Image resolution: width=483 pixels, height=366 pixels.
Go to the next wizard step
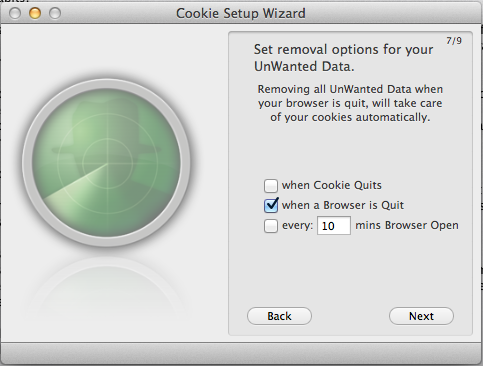421,316
